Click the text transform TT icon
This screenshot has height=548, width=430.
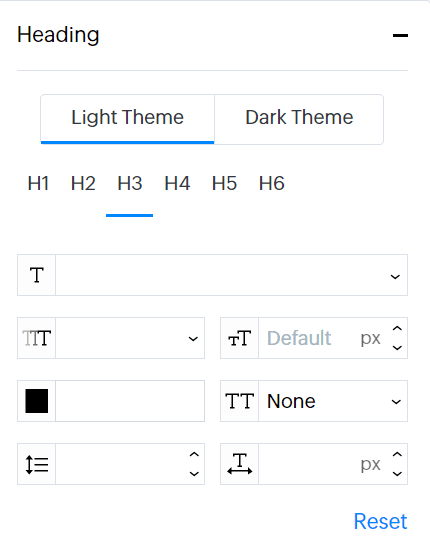239,401
